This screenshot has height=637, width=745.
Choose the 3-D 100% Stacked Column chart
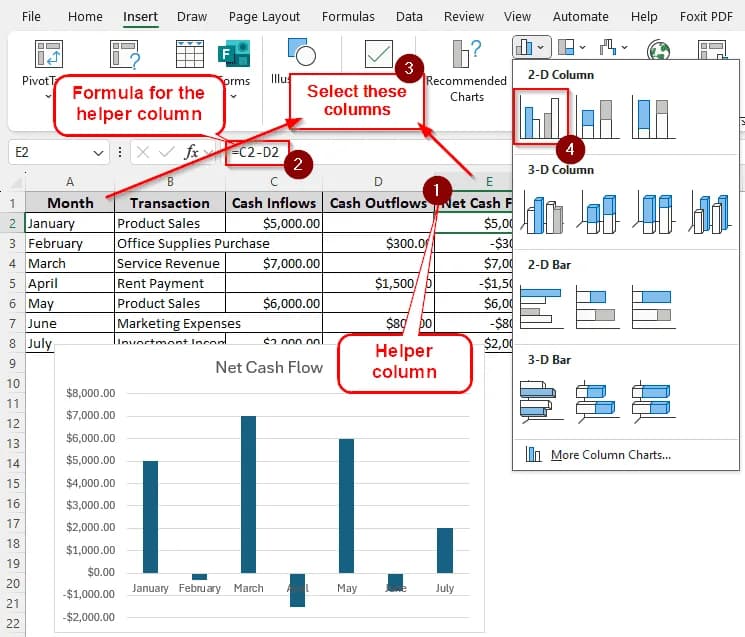pos(653,212)
